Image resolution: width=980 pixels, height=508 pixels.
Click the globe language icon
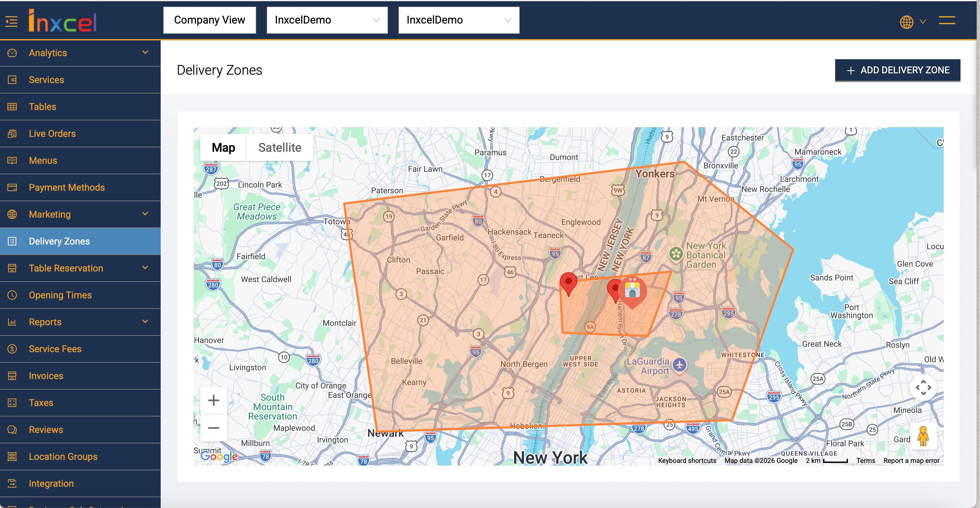point(907,22)
